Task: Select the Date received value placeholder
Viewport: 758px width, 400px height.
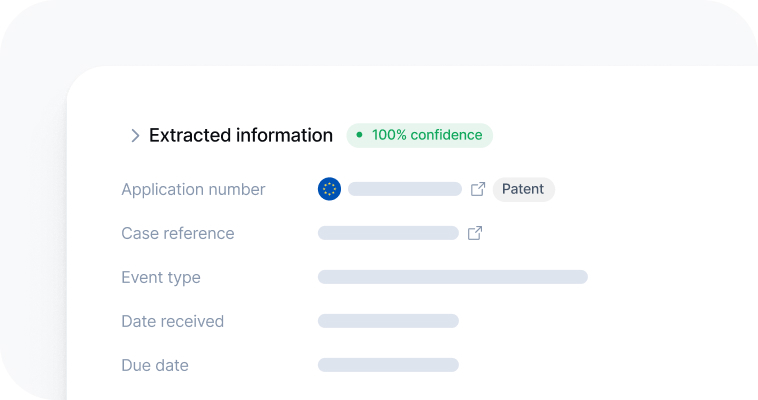Action: pyautogui.click(x=388, y=321)
